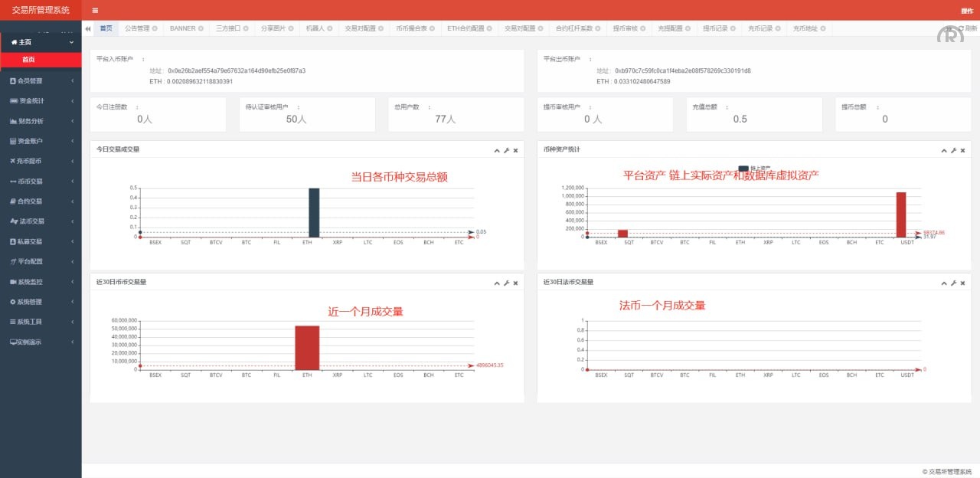The height and width of the screenshot is (478, 980).
Task: Expand the 会员管理 sidebar menu
Action: click(x=41, y=80)
